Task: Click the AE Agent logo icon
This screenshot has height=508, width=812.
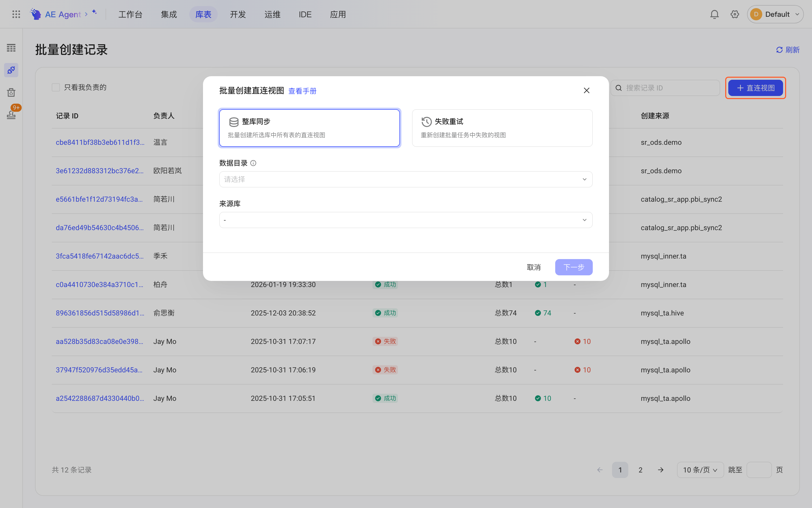Action: (x=35, y=14)
